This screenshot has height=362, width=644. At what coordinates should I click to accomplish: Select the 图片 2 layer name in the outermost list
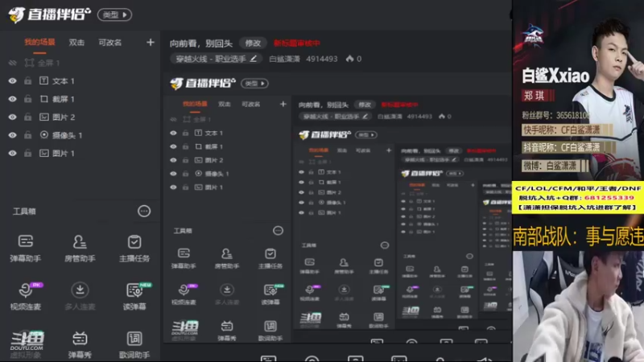[64, 117]
